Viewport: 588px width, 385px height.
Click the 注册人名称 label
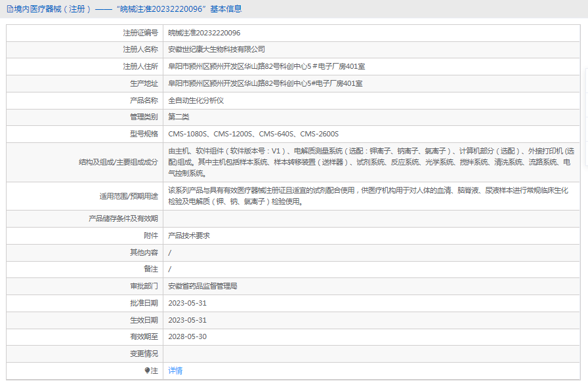[x=140, y=49]
